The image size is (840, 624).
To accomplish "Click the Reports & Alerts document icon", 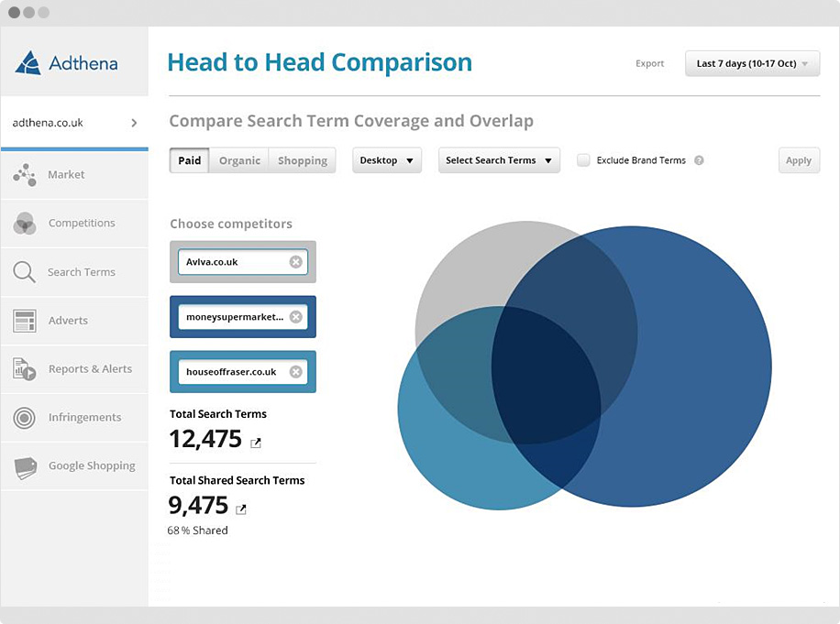I will click(25, 368).
